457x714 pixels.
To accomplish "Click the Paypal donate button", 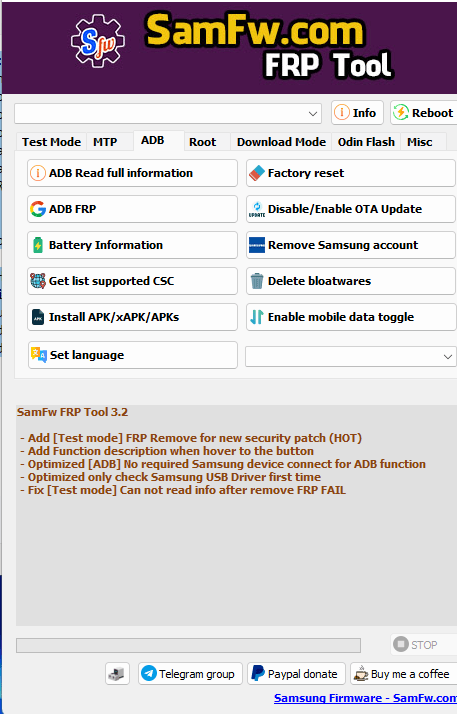I will tap(296, 673).
